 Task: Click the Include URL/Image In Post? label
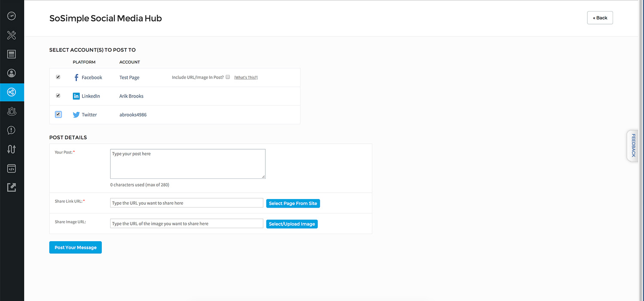197,77
